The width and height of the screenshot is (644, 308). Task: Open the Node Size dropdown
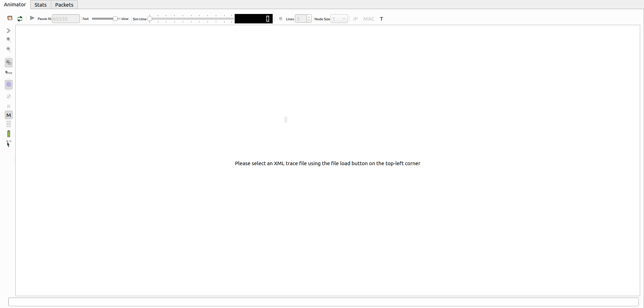[x=339, y=19]
